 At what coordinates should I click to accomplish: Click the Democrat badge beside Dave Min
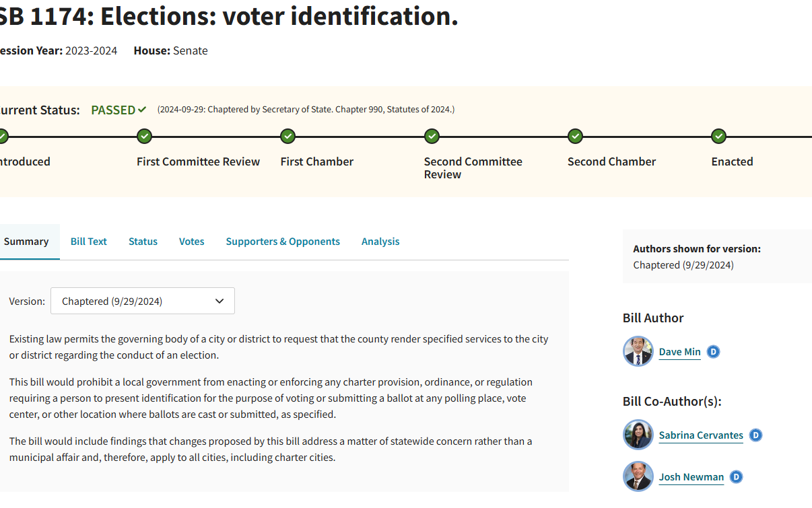[713, 351]
